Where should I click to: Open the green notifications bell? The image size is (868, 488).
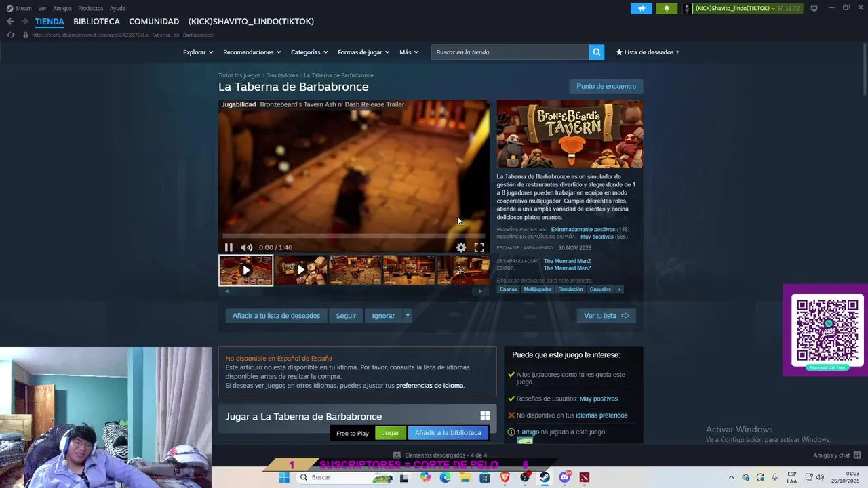point(667,8)
